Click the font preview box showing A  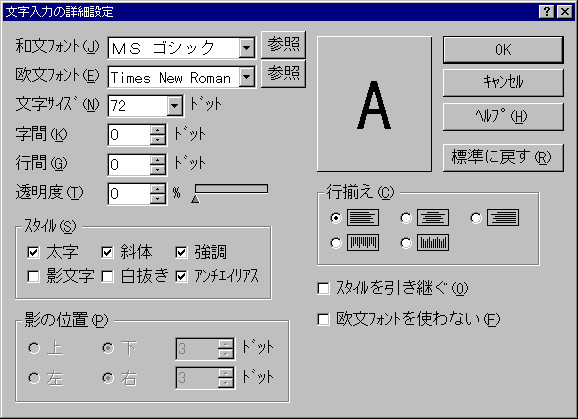[374, 104]
